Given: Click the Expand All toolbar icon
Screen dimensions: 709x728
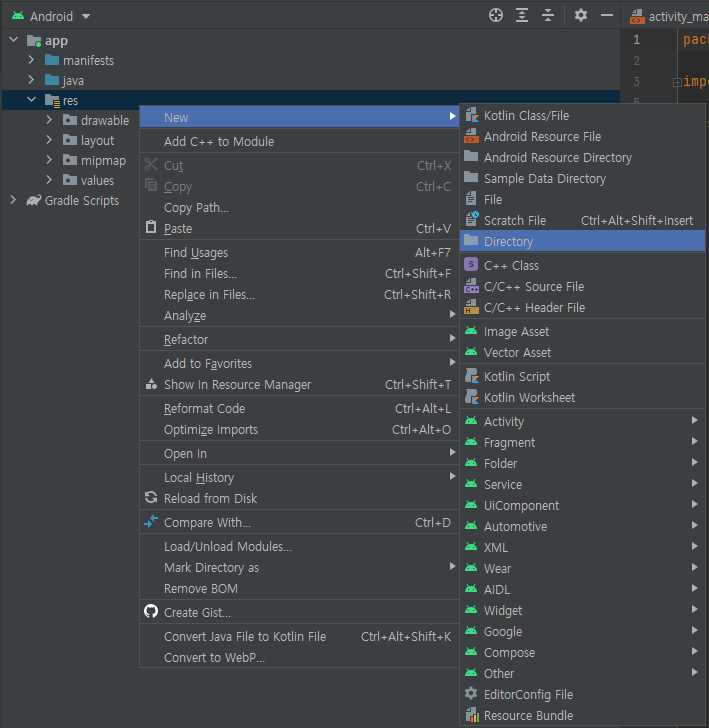Looking at the screenshot, I should (522, 15).
